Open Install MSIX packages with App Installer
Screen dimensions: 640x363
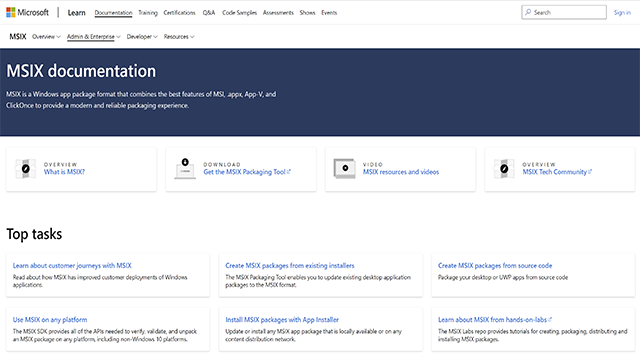pos(282,320)
